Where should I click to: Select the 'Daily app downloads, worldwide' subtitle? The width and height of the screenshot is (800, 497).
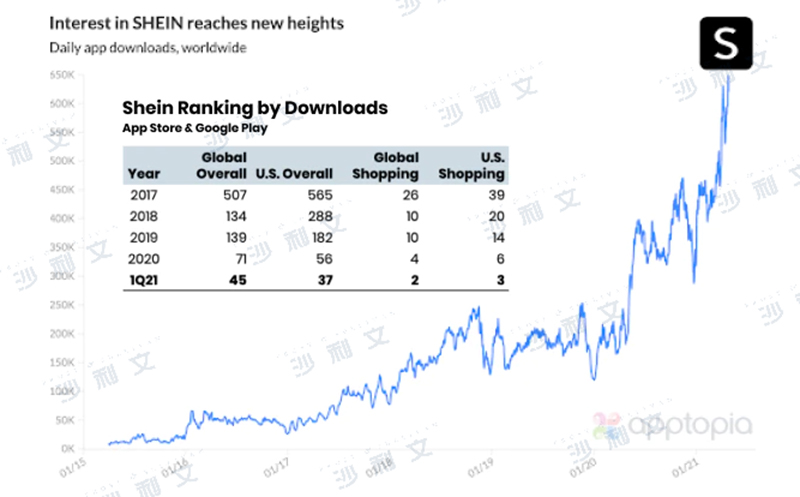coord(148,47)
